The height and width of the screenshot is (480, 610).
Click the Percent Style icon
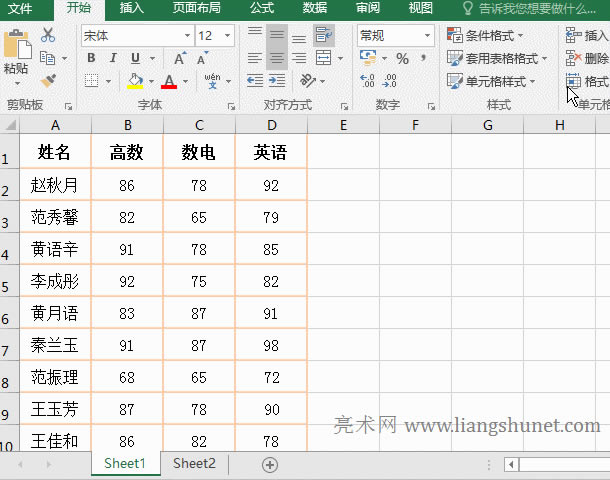point(402,59)
